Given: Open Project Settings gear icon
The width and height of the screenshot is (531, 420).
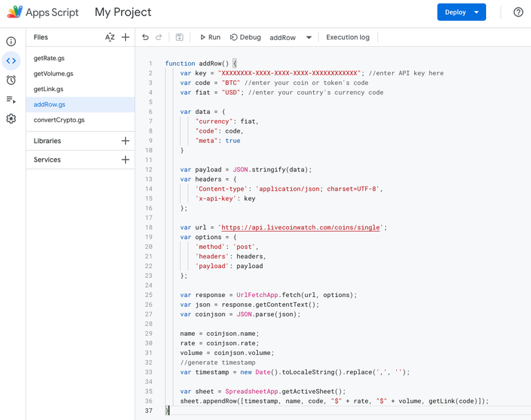Looking at the screenshot, I should 11,119.
